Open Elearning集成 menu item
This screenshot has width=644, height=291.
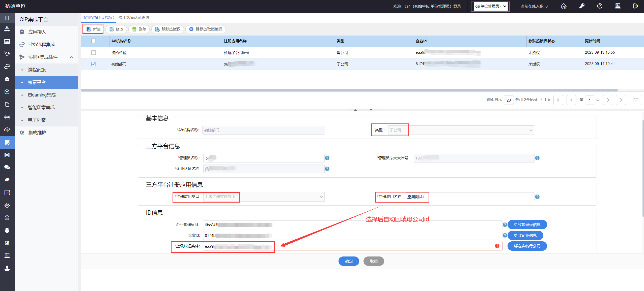(x=42, y=95)
